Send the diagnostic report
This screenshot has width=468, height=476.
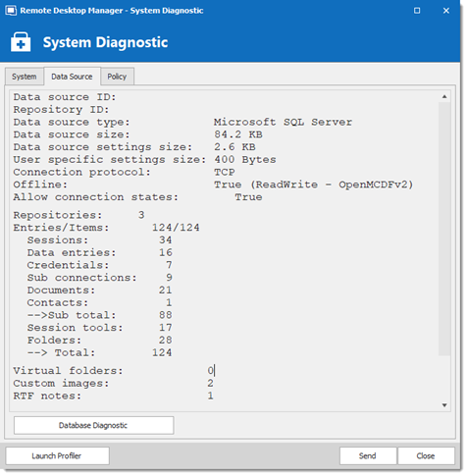click(368, 455)
